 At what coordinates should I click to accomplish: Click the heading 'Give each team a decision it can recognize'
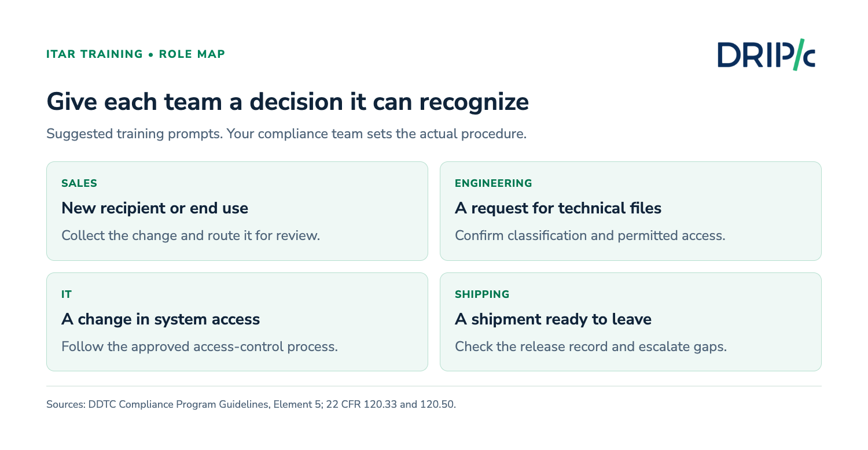point(288,102)
